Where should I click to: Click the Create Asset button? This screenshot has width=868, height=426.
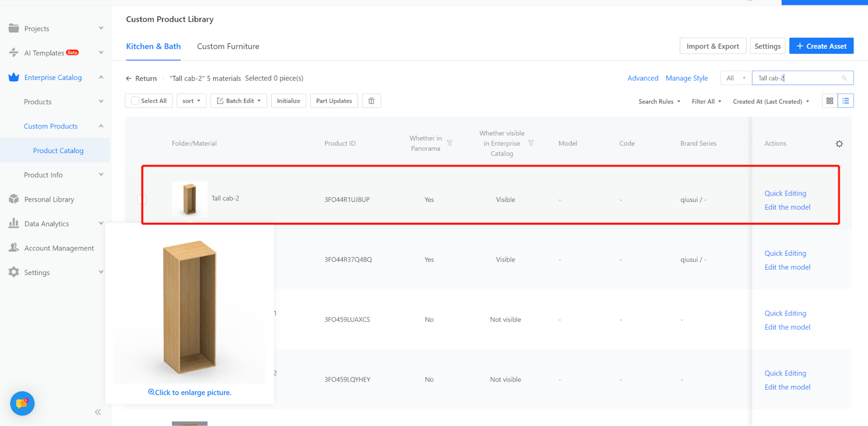[x=821, y=46]
